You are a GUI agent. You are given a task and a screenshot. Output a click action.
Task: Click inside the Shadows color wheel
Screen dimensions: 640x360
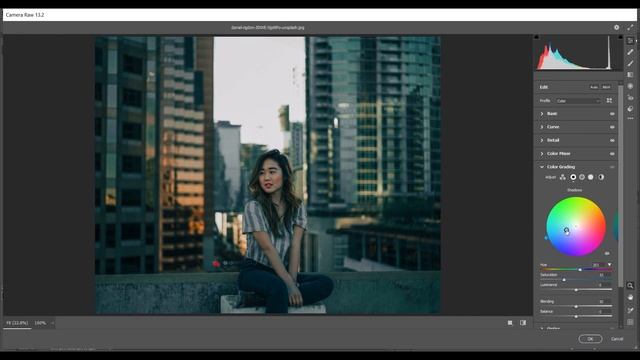coord(576,227)
